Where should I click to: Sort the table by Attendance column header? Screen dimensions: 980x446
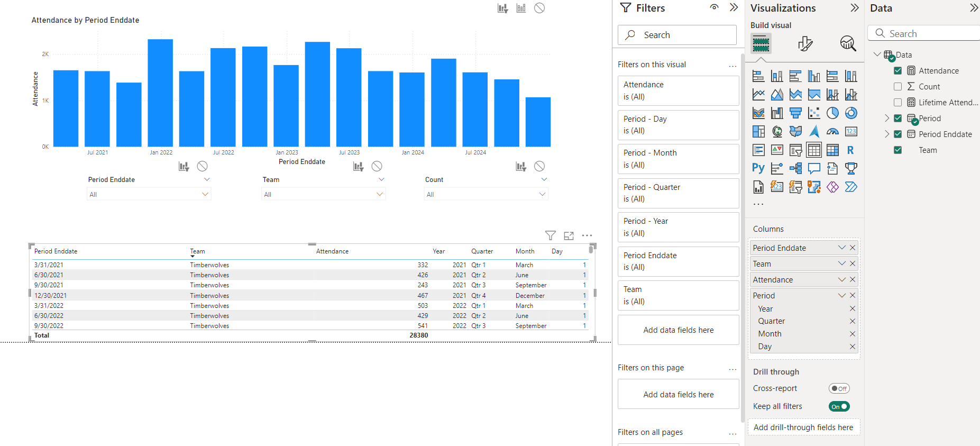[332, 251]
